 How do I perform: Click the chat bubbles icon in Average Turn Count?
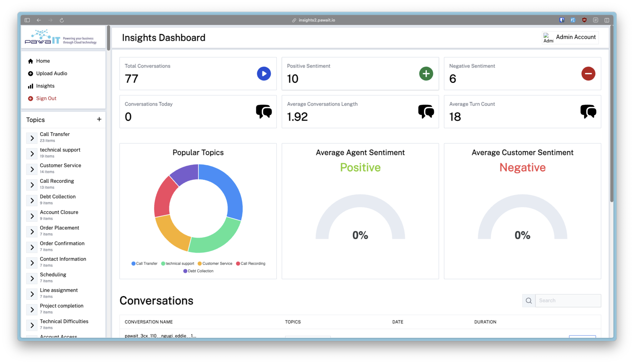coord(588,112)
